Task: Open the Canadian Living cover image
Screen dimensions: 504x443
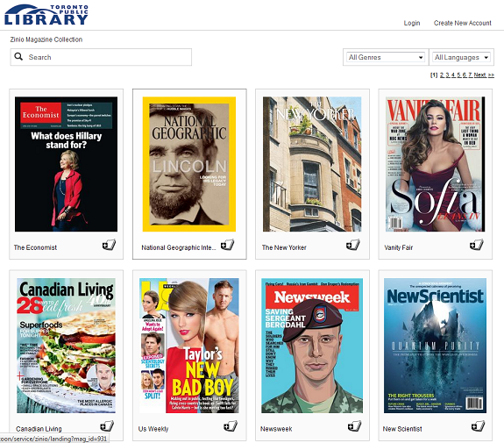Action: (66, 346)
